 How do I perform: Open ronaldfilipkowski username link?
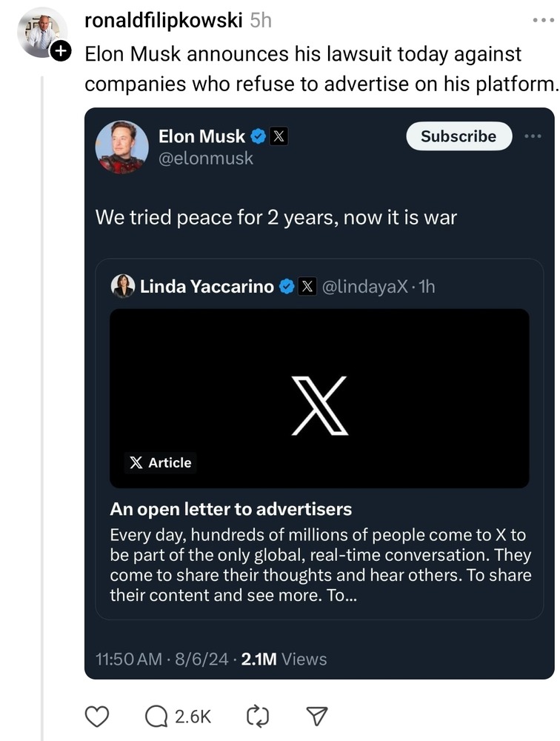coord(163,21)
